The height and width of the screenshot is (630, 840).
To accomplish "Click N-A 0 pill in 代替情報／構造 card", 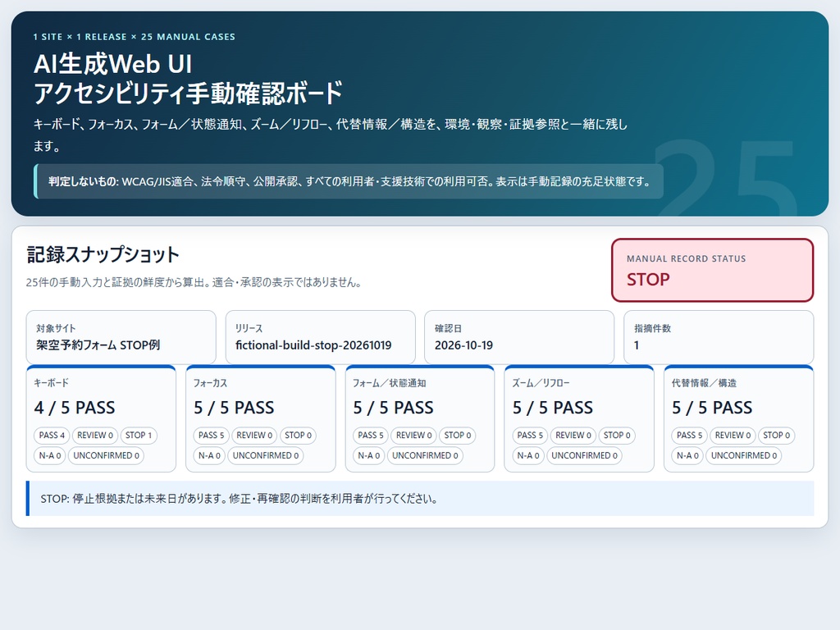I will pos(687,456).
